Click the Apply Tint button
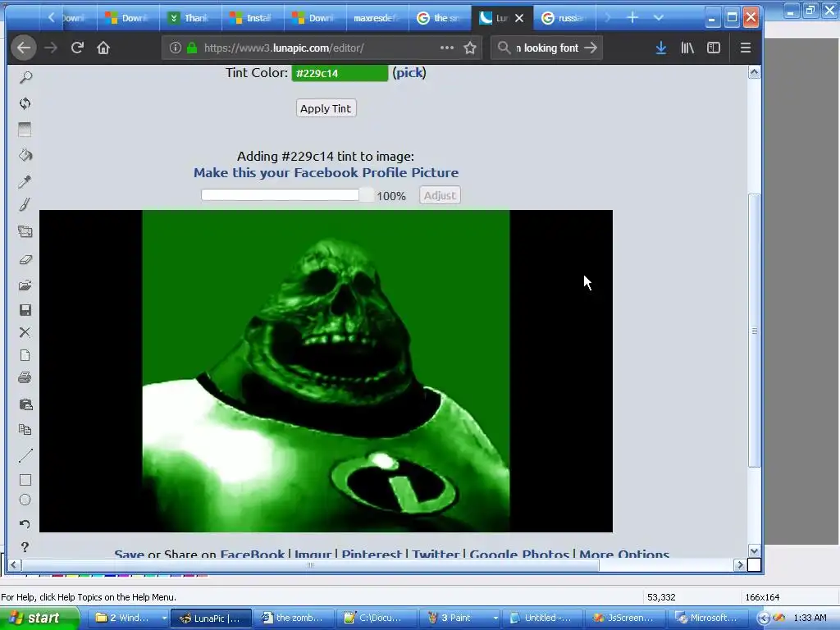 pyautogui.click(x=326, y=108)
